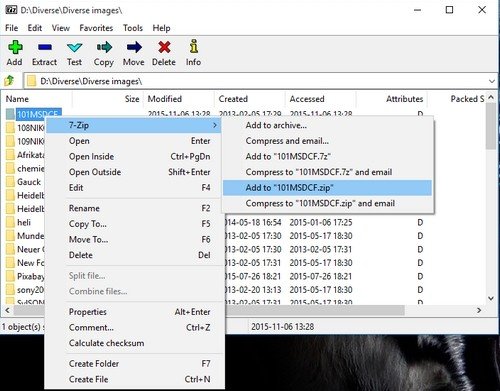Click the Add toolbar icon

pyautogui.click(x=15, y=48)
